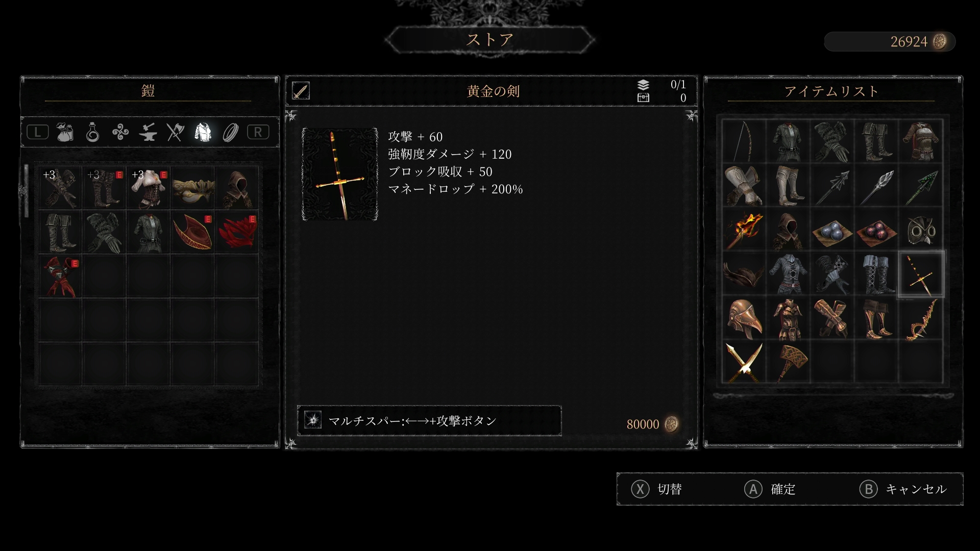Select the equipped red feathered mask
Image resolution: width=980 pixels, height=551 pixels.
(x=237, y=232)
